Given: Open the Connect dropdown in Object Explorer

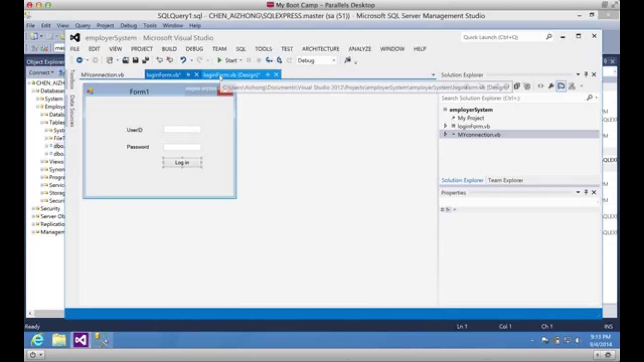Looking at the screenshot, I should [x=41, y=72].
